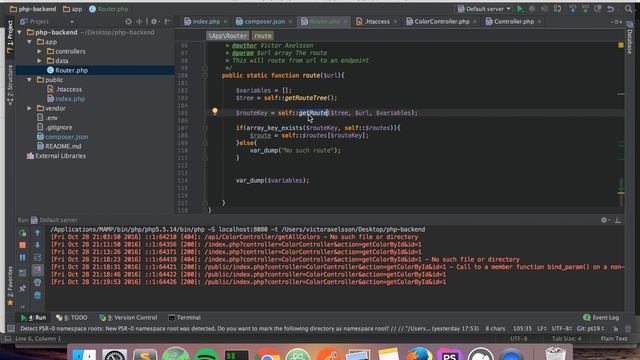Collapse the app folder

[x=29, y=42]
